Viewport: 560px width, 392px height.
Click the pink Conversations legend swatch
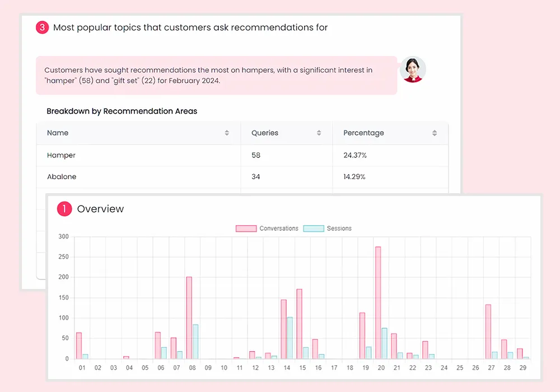tap(247, 228)
